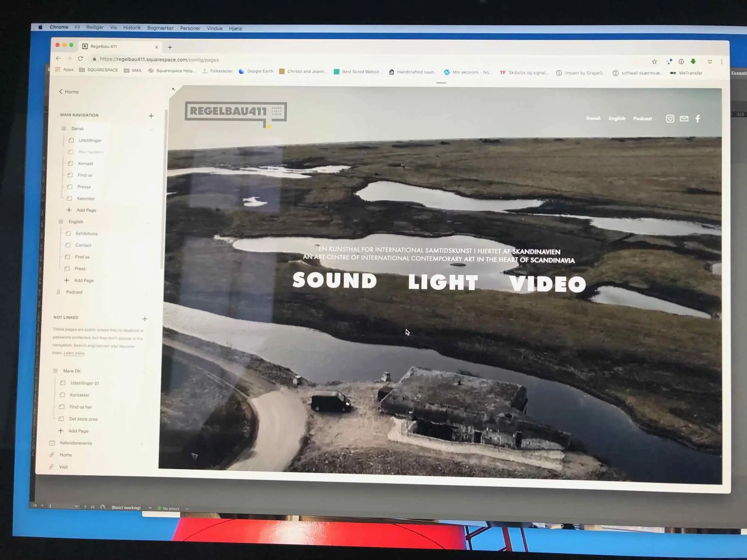Click the envelope email icon in header

coord(684,119)
